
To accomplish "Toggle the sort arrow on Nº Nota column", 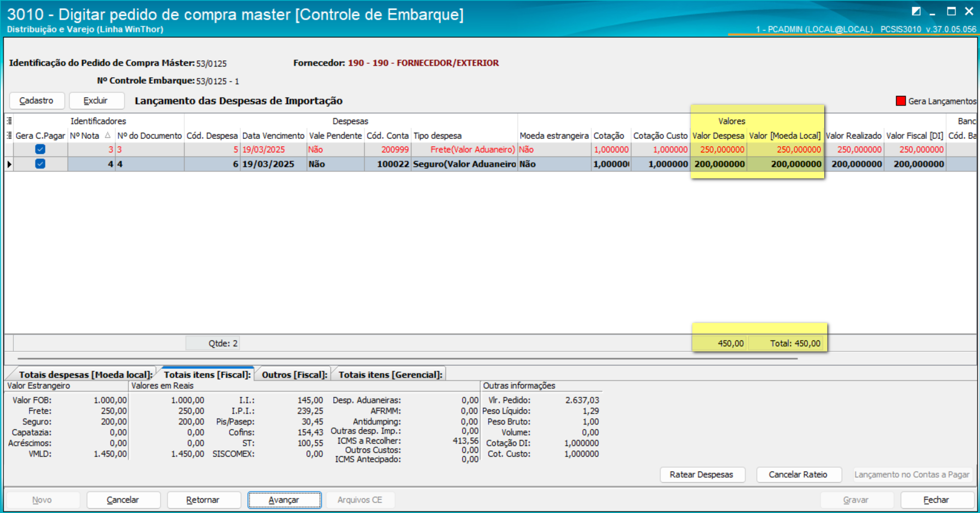I will (x=108, y=135).
